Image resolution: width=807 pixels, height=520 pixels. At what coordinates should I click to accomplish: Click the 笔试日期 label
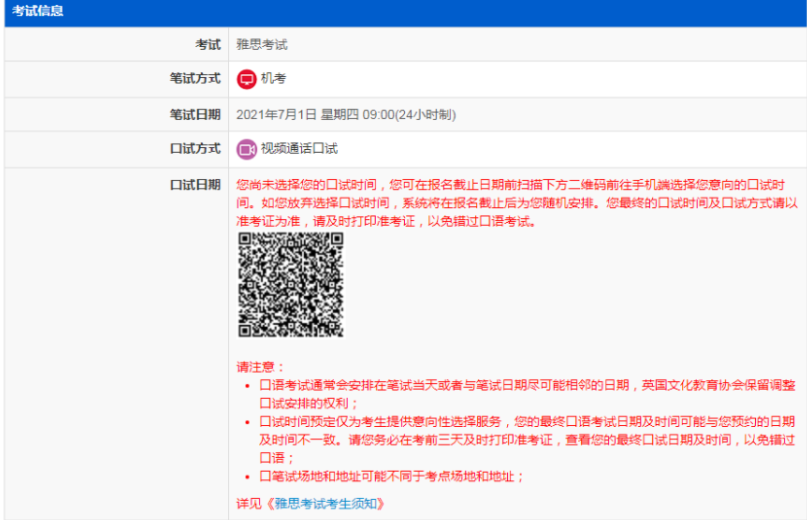pos(195,114)
